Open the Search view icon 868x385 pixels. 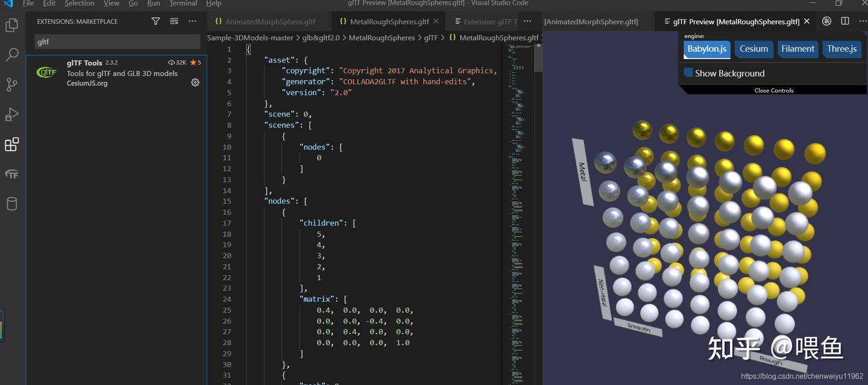point(11,55)
